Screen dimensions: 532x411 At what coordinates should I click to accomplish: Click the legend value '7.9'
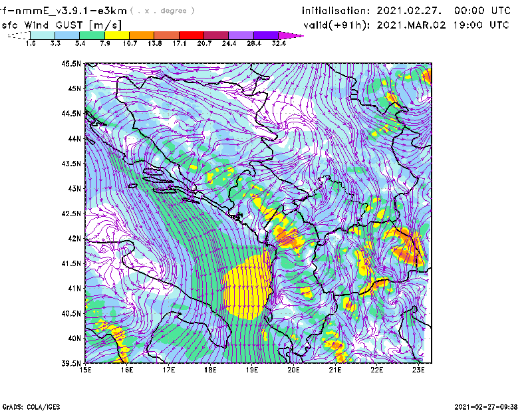pyautogui.click(x=105, y=43)
